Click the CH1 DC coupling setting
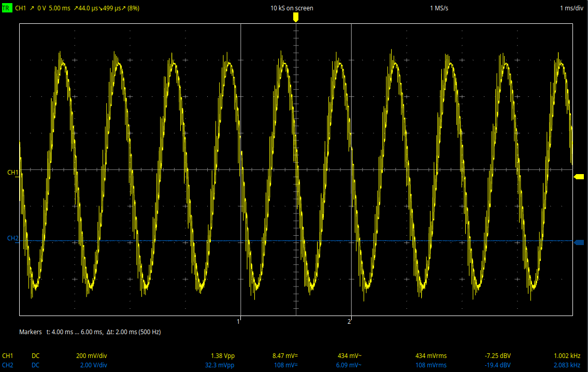Viewport: 588px width, 372px height. click(36, 356)
